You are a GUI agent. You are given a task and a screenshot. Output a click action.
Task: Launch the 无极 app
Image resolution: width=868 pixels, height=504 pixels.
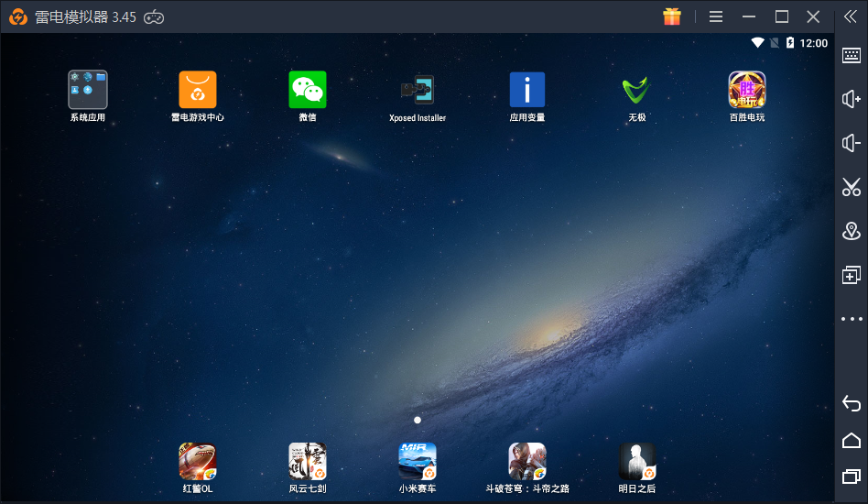636,90
